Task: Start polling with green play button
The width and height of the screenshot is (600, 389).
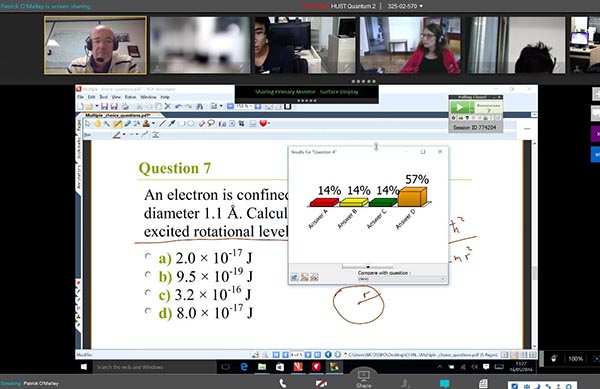Action: [x=460, y=107]
